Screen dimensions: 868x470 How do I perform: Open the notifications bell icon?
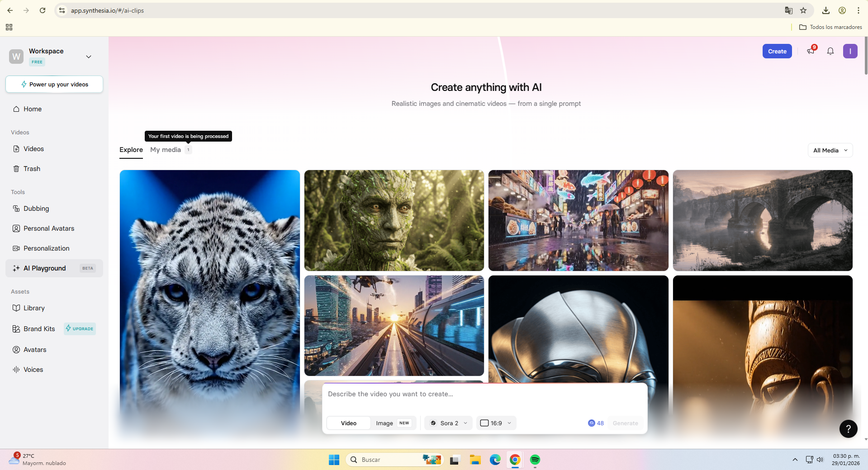coord(830,51)
